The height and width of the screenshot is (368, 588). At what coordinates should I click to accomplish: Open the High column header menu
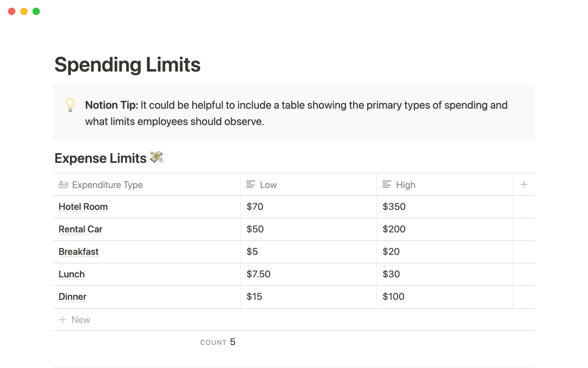click(405, 185)
